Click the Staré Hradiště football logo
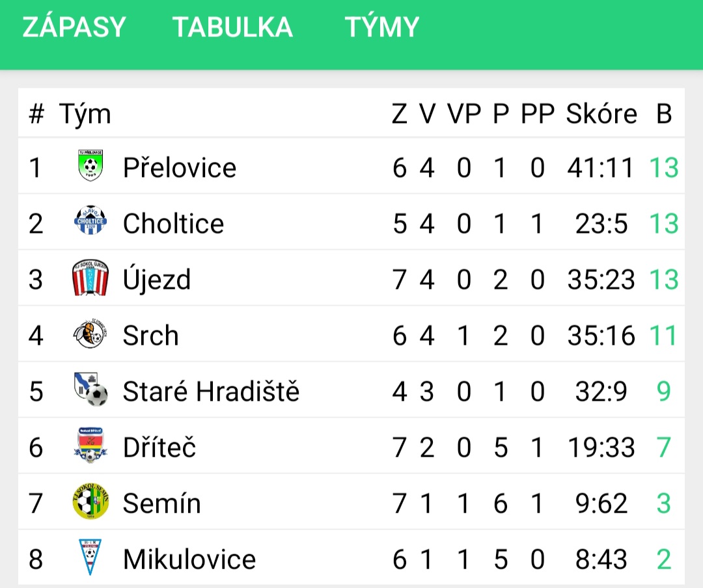 point(90,390)
